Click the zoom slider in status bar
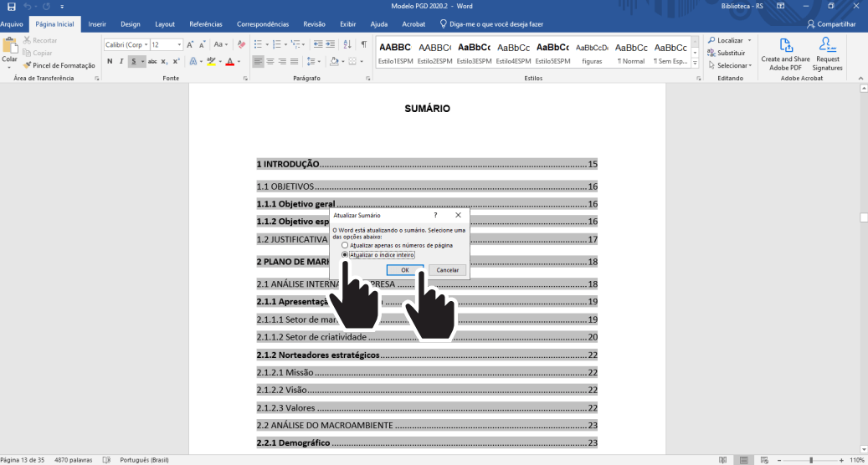 (810, 460)
